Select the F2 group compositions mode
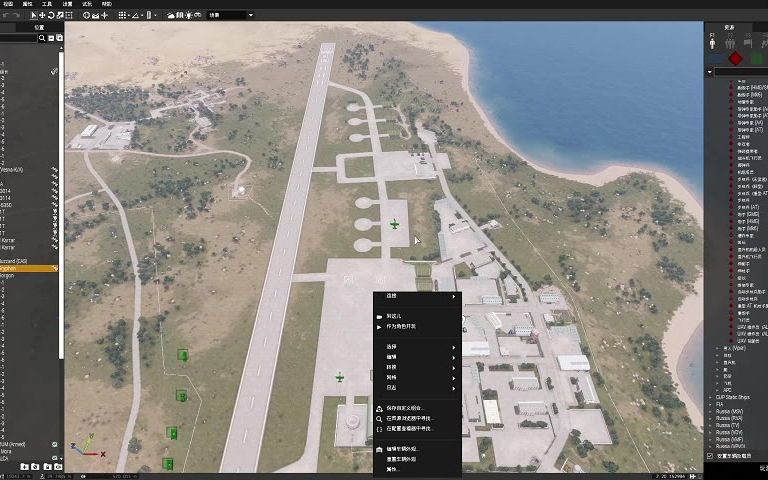 pyautogui.click(x=730, y=41)
